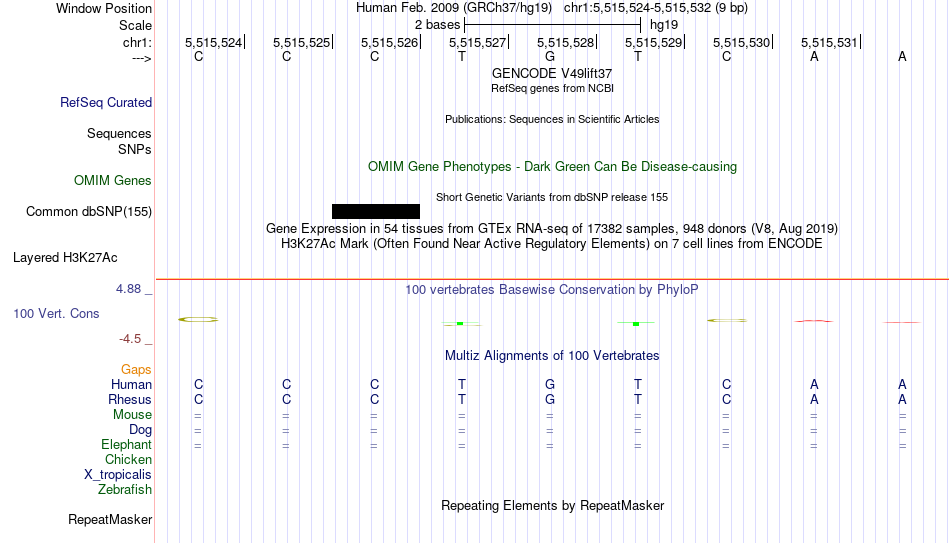
Task: Select the Human species row label
Action: pos(131,384)
